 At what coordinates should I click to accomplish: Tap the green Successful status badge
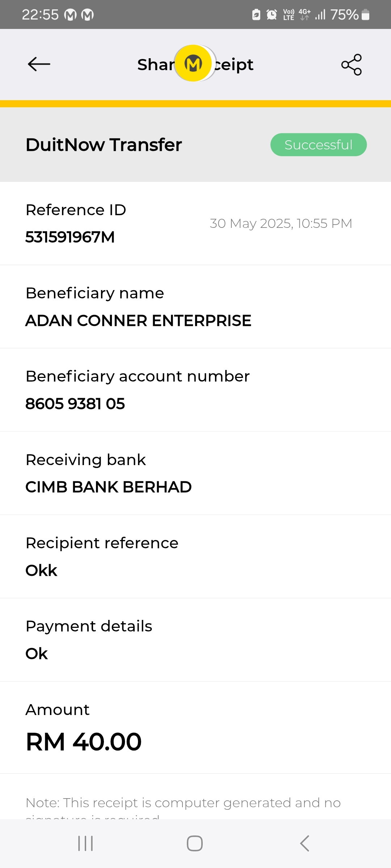pos(318,145)
